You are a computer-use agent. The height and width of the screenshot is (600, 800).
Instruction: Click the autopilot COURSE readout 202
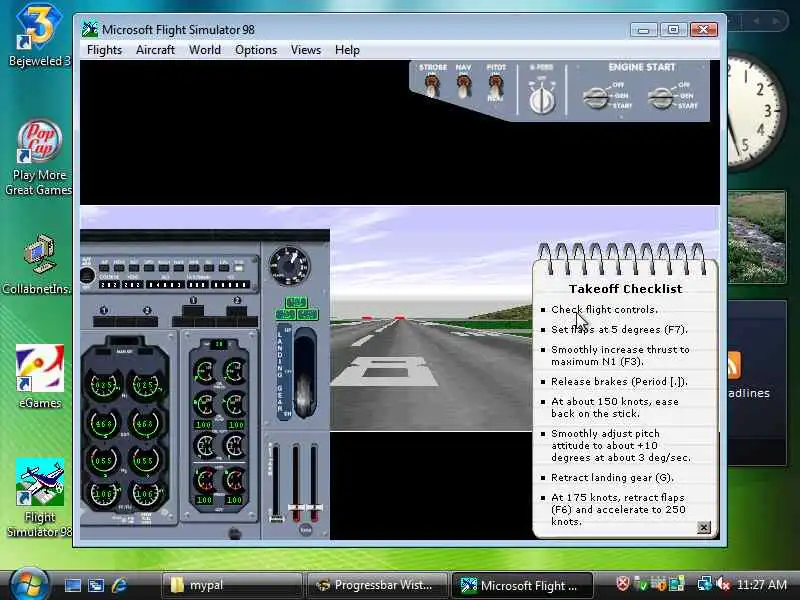(x=108, y=285)
